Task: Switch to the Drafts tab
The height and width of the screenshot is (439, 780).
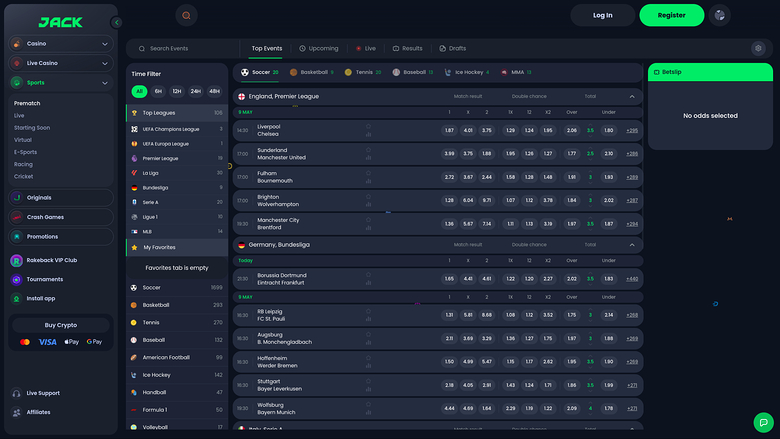Action: [453, 49]
